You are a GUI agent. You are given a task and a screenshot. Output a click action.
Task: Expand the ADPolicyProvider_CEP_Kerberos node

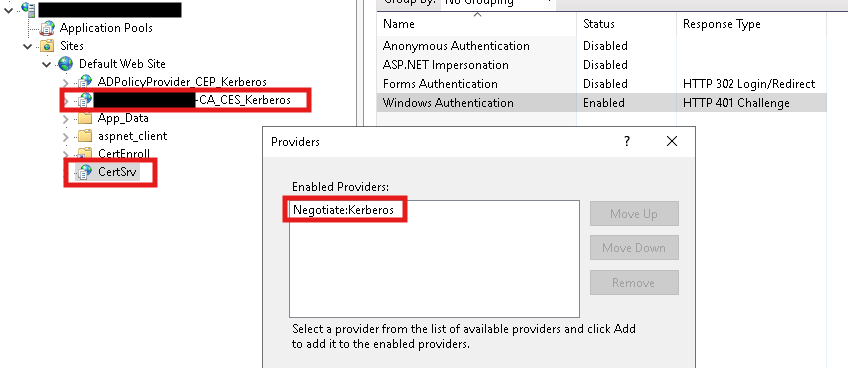[x=65, y=82]
